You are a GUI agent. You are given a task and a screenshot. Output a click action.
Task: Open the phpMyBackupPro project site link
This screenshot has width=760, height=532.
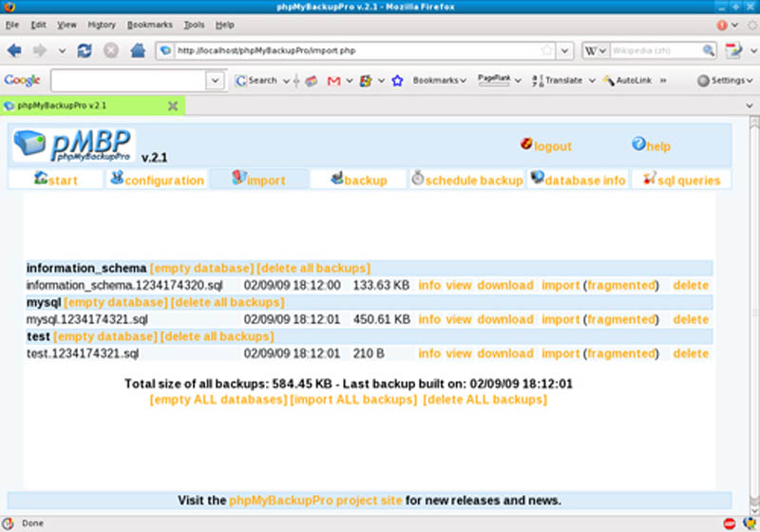click(x=315, y=500)
